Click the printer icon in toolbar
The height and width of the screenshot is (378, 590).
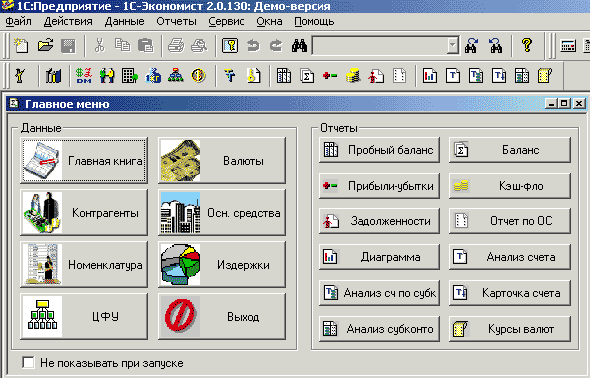(176, 46)
